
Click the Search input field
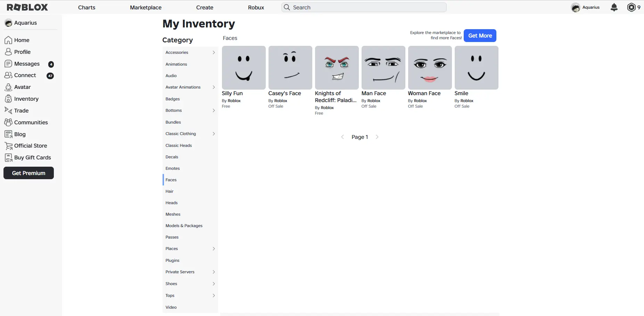[364, 7]
